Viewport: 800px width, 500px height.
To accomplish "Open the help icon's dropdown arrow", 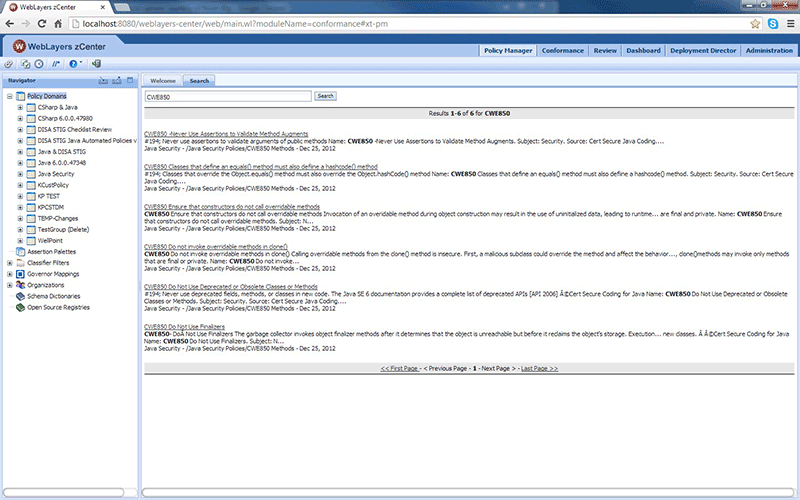I will click(81, 63).
